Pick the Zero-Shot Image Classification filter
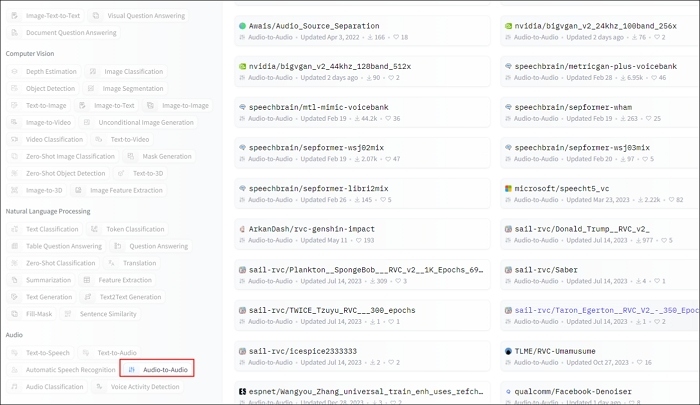700x405 pixels. [62, 156]
